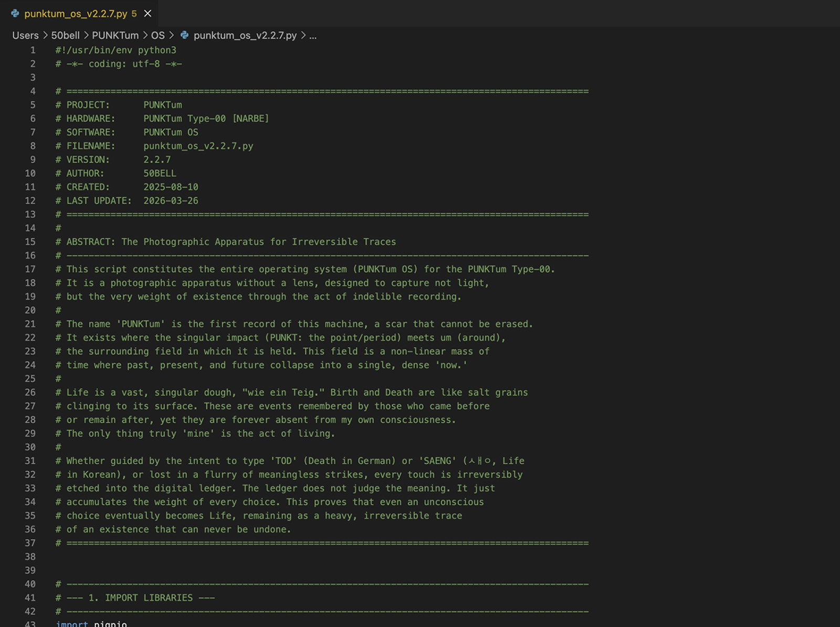840x627 pixels.
Task: Expand the OS breadcrumb segment
Action: [x=157, y=35]
